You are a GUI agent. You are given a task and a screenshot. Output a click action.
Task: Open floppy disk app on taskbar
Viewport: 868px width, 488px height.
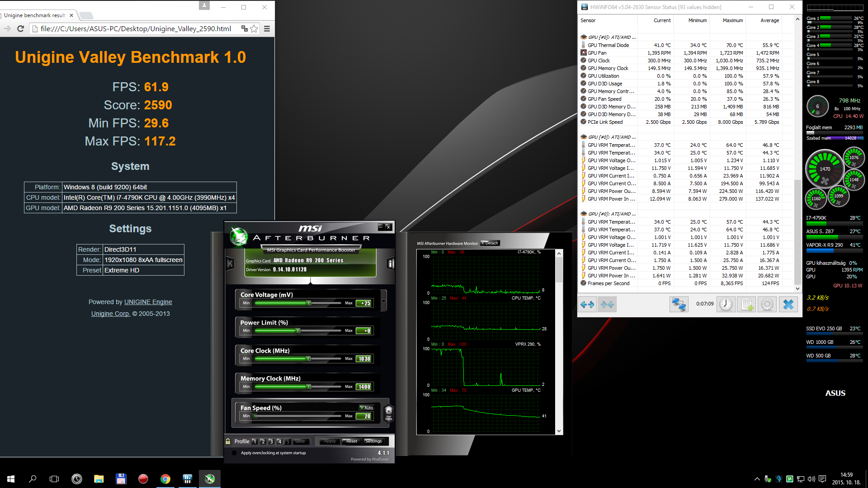[121, 479]
